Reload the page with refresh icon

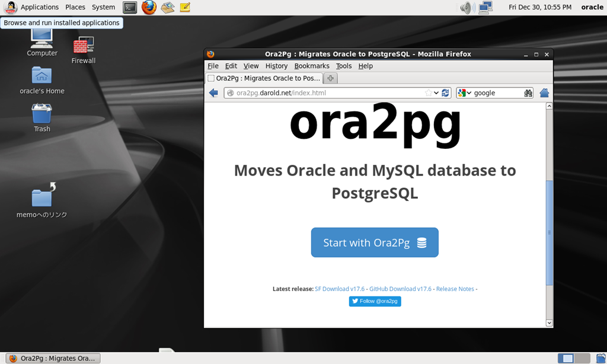445,93
